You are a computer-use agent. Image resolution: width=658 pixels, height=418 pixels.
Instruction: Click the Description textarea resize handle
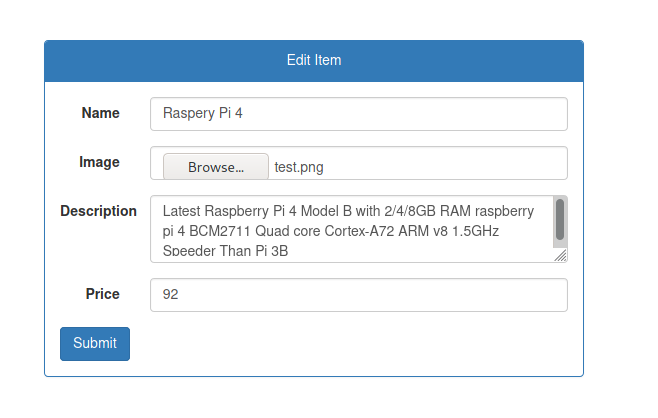(x=561, y=256)
